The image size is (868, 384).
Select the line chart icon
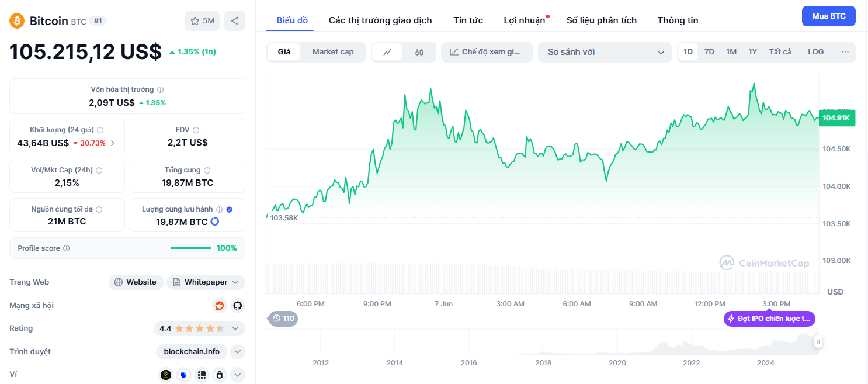pos(387,52)
